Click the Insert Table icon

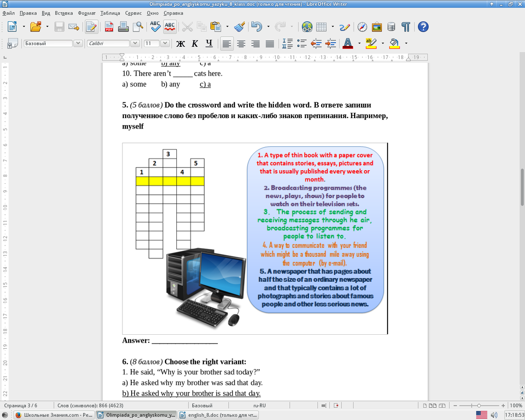[x=322, y=27]
